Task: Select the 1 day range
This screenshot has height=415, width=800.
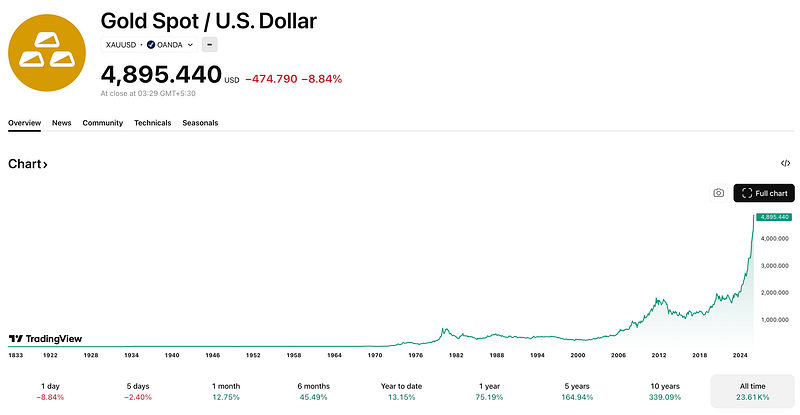Action: click(x=51, y=392)
